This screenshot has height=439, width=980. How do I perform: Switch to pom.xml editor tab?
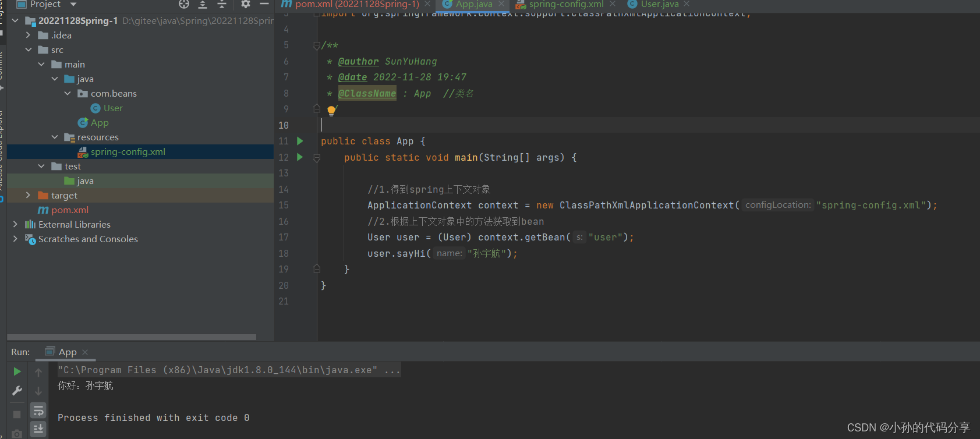(x=356, y=4)
